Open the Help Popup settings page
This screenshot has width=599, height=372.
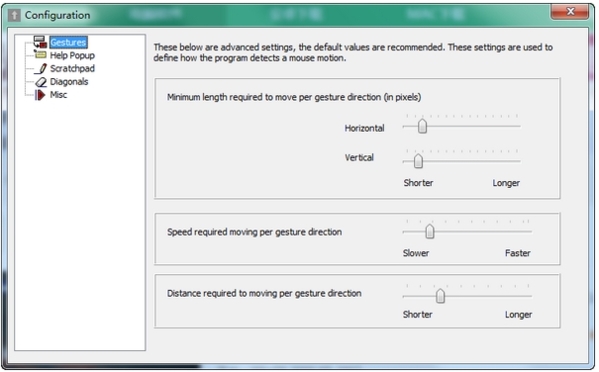(x=73, y=55)
